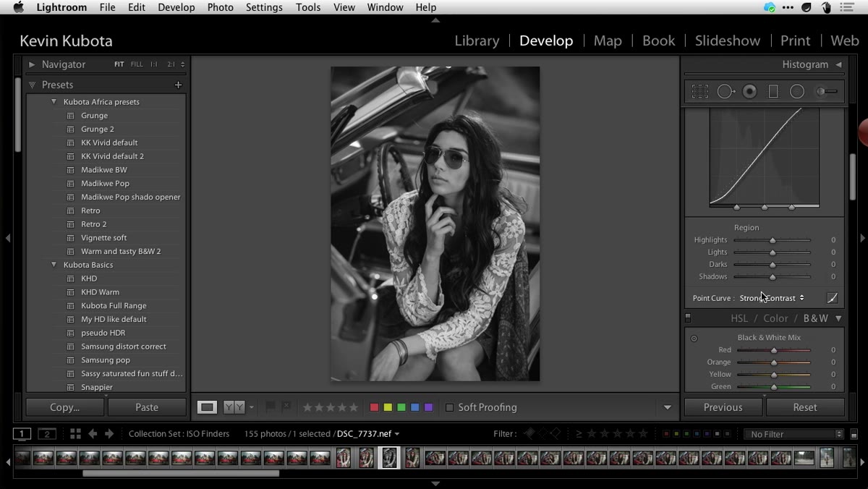This screenshot has height=489, width=868.
Task: Set Navigator zoom to FIT
Action: coord(119,64)
